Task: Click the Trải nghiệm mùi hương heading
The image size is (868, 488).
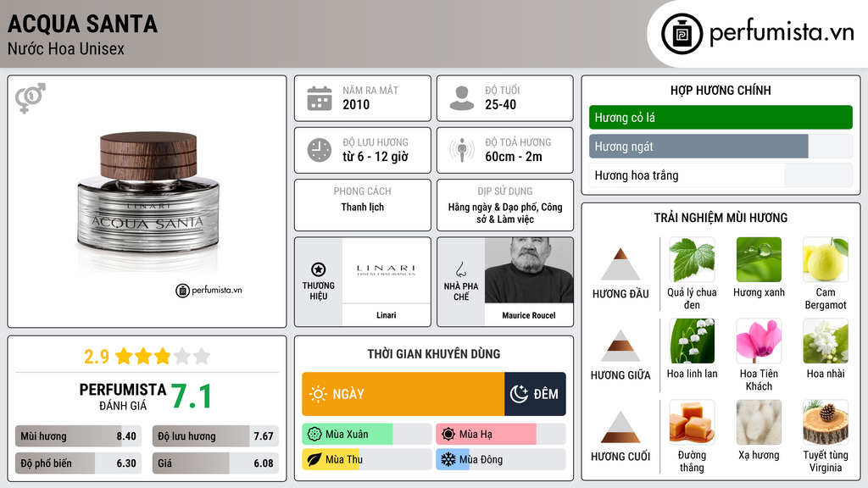Action: click(721, 218)
